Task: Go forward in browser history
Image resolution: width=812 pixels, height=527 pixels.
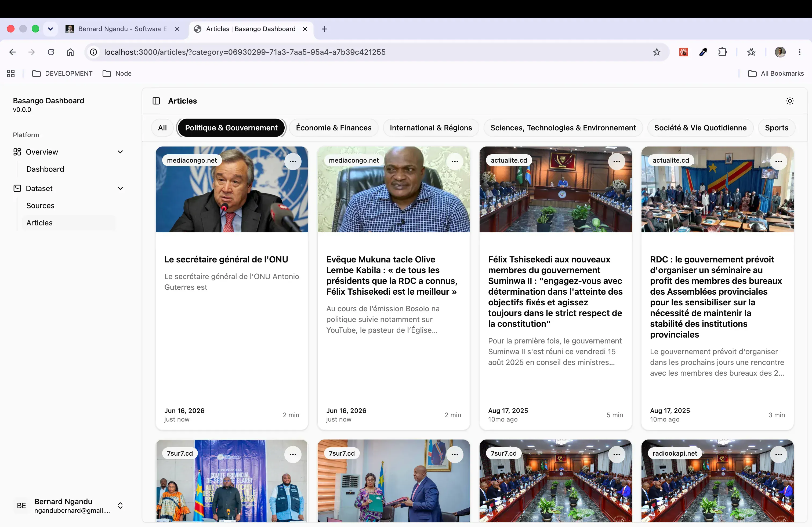Action: click(x=31, y=52)
